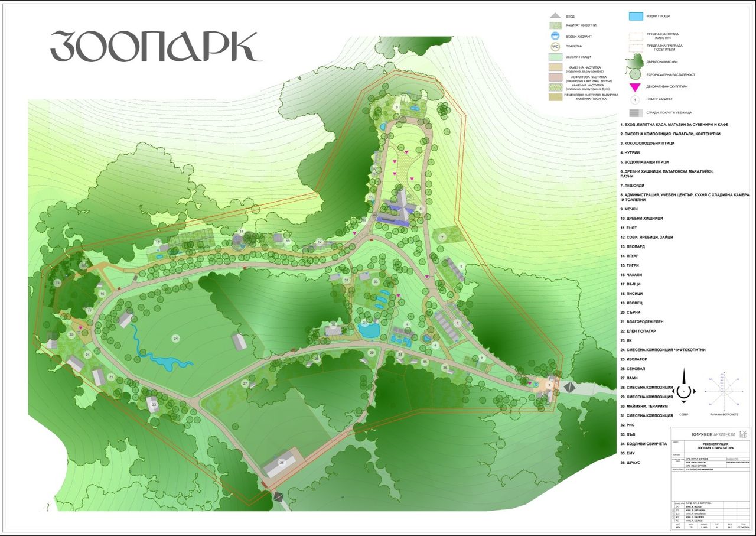Screen dimensions: 756x536
Task: Click the large 'ЗООПАРК' title
Action: tap(156, 47)
